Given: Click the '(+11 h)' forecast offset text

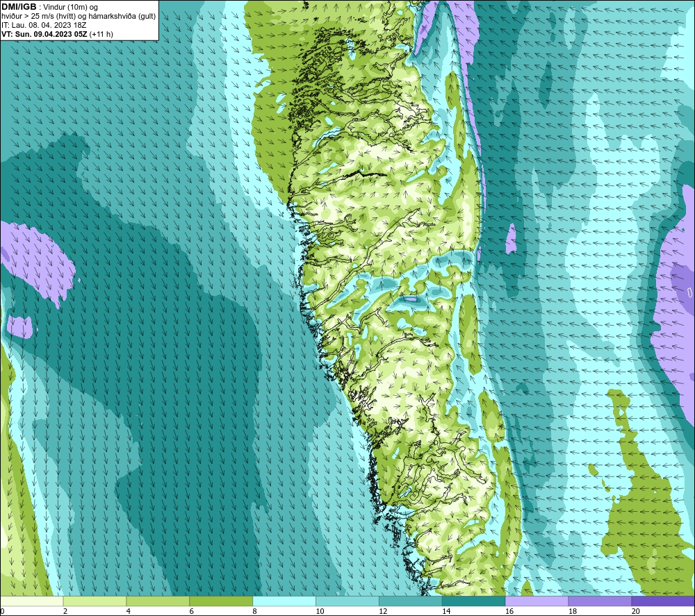Looking at the screenshot, I should [101, 34].
